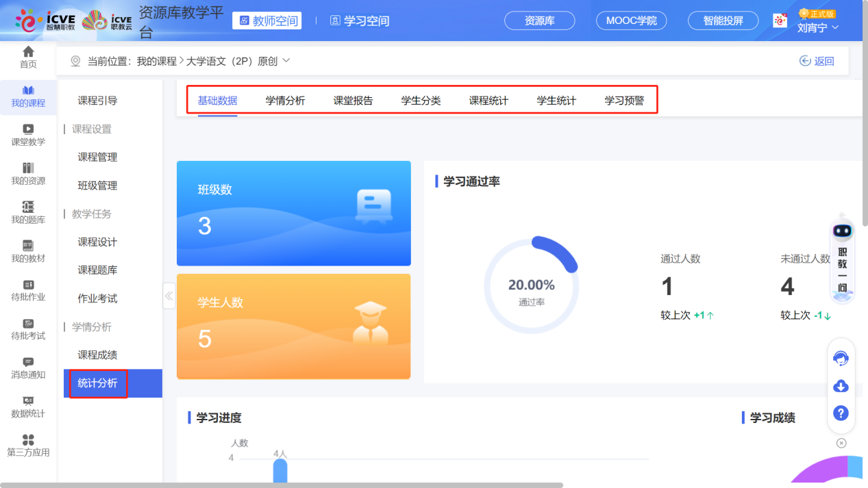Click the 我的题库 question bank icon
868x488 pixels.
click(27, 212)
